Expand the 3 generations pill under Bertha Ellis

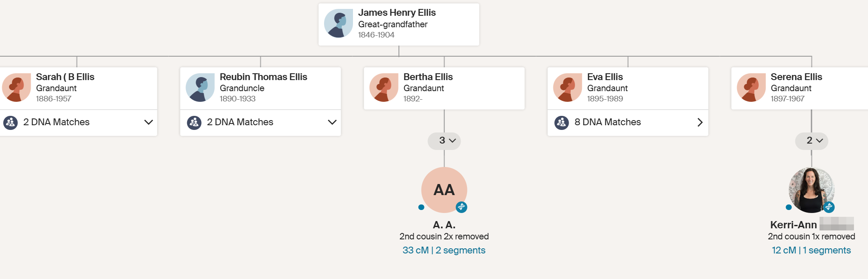point(444,141)
